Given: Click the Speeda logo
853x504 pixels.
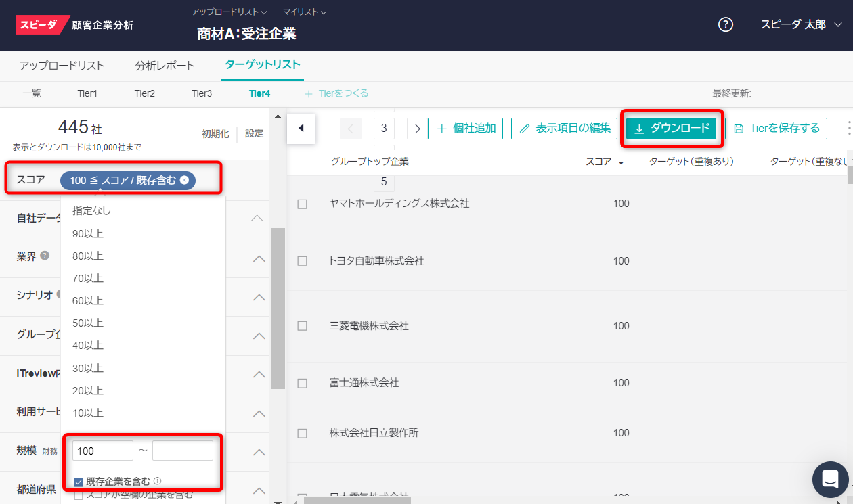Looking at the screenshot, I should pyautogui.click(x=43, y=25).
